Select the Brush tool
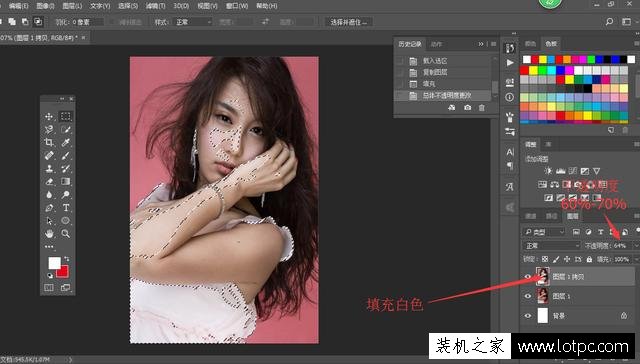This screenshot has height=364, width=640. [x=65, y=155]
